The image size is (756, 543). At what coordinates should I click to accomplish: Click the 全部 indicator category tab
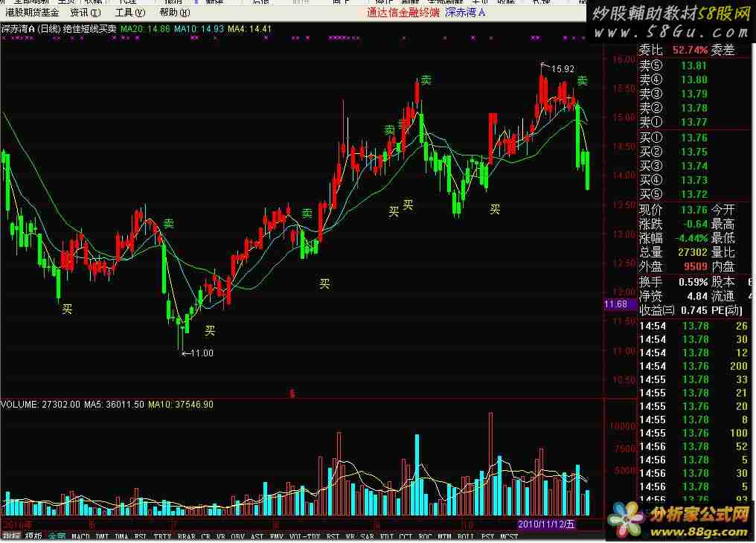57,536
